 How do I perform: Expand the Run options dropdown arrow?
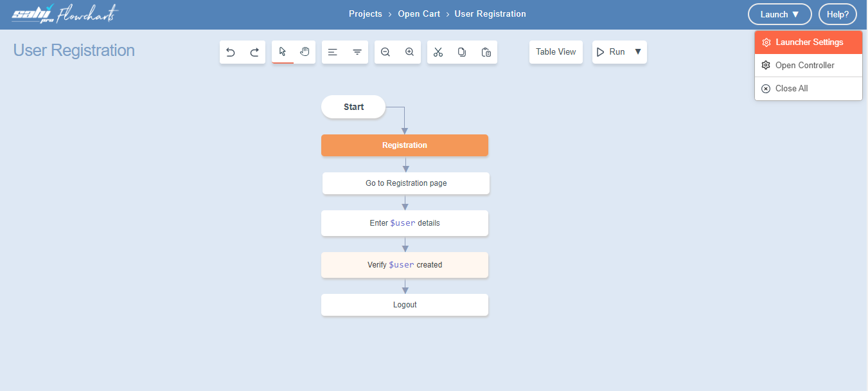pos(638,52)
